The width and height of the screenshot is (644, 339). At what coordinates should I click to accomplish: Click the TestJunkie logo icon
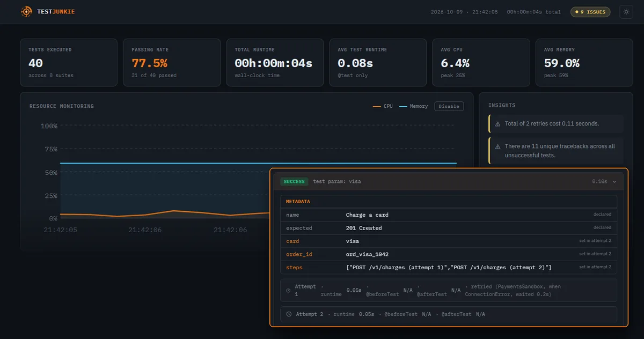(26, 11)
